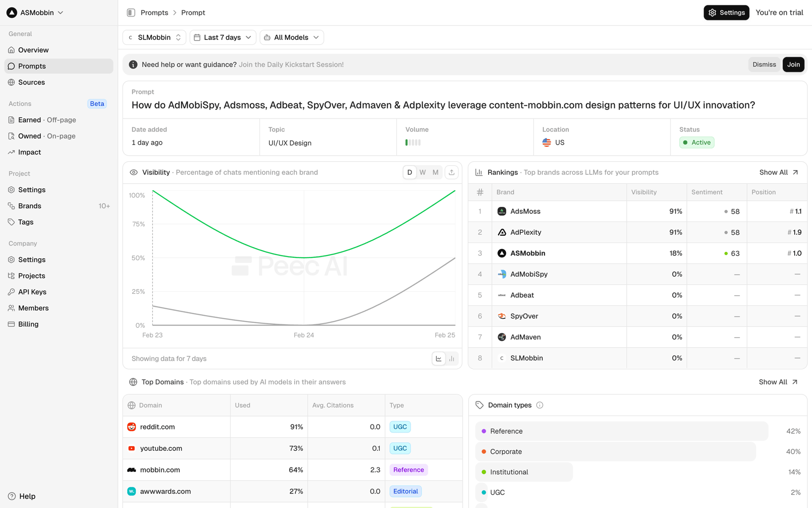This screenshot has width=812, height=508.
Task: Select daily D granularity toggle
Action: pyautogui.click(x=409, y=172)
